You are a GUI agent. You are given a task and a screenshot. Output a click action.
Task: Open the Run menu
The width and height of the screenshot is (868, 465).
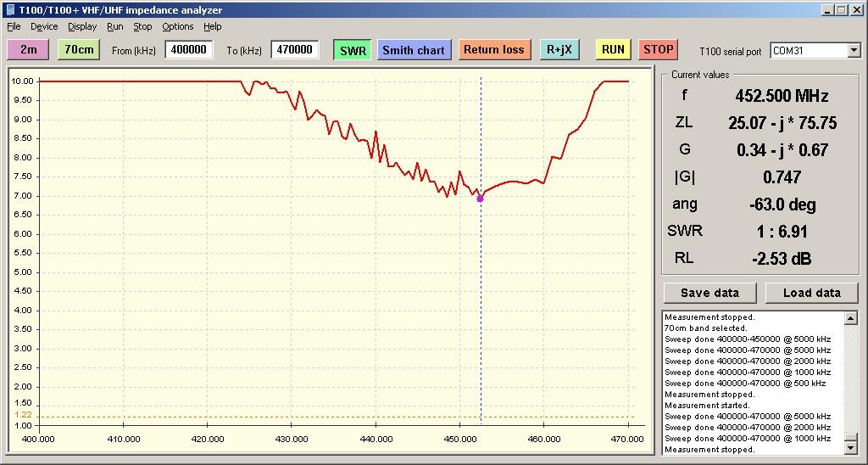tap(115, 26)
